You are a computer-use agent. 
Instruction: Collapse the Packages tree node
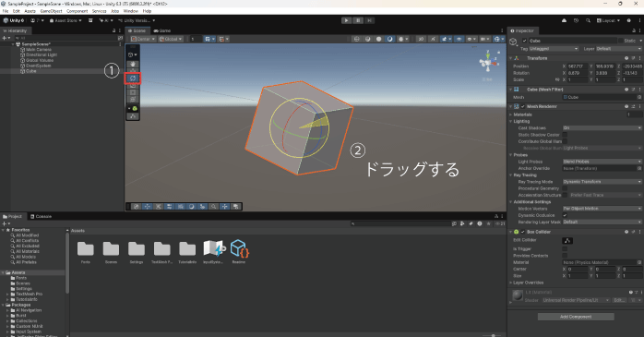coord(4,305)
